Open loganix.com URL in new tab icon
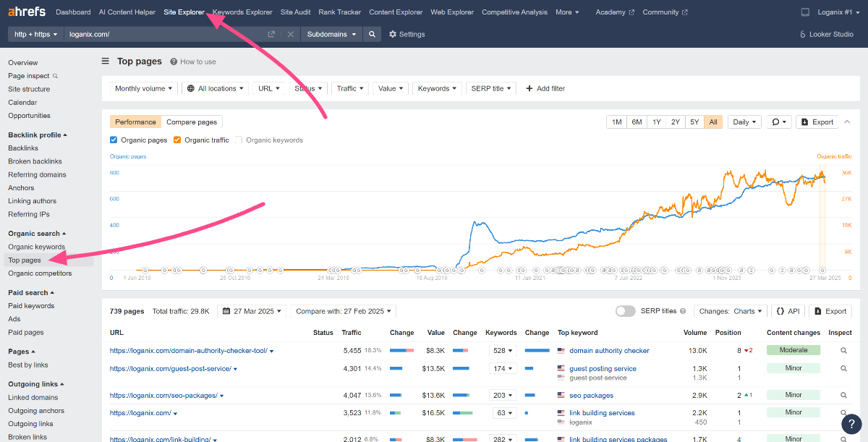This screenshot has width=868, height=442. (x=271, y=34)
